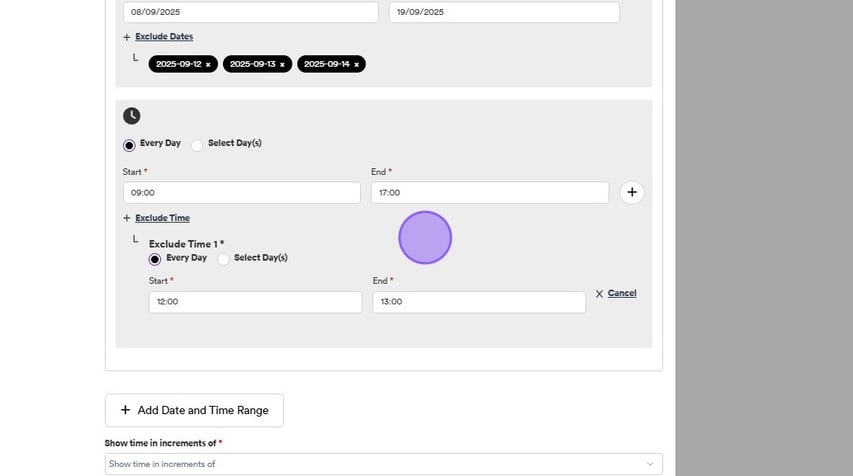Click the clock icon in time section
The width and height of the screenshot is (853, 476).
click(x=132, y=116)
